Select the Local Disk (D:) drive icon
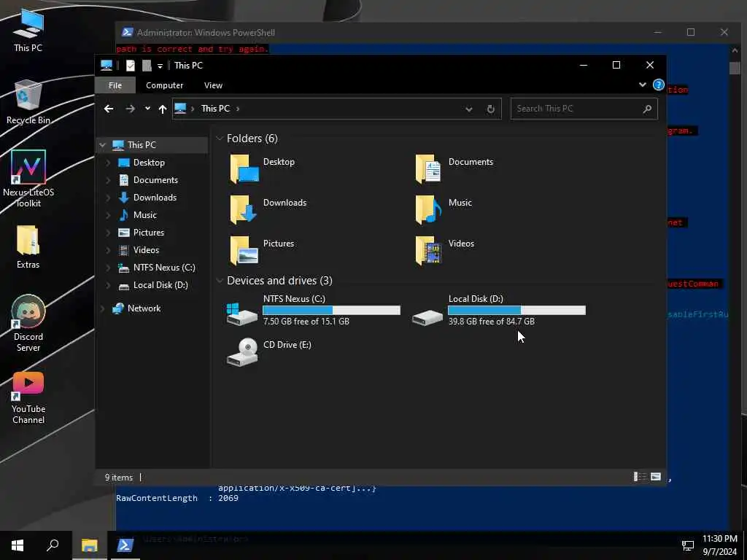This screenshot has height=560, width=747. (427, 316)
